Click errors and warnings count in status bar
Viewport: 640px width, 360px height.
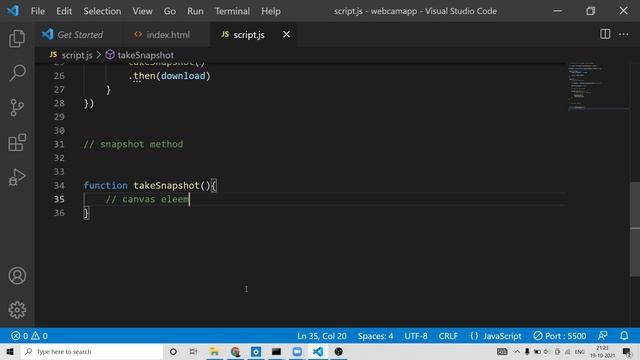pos(29,336)
